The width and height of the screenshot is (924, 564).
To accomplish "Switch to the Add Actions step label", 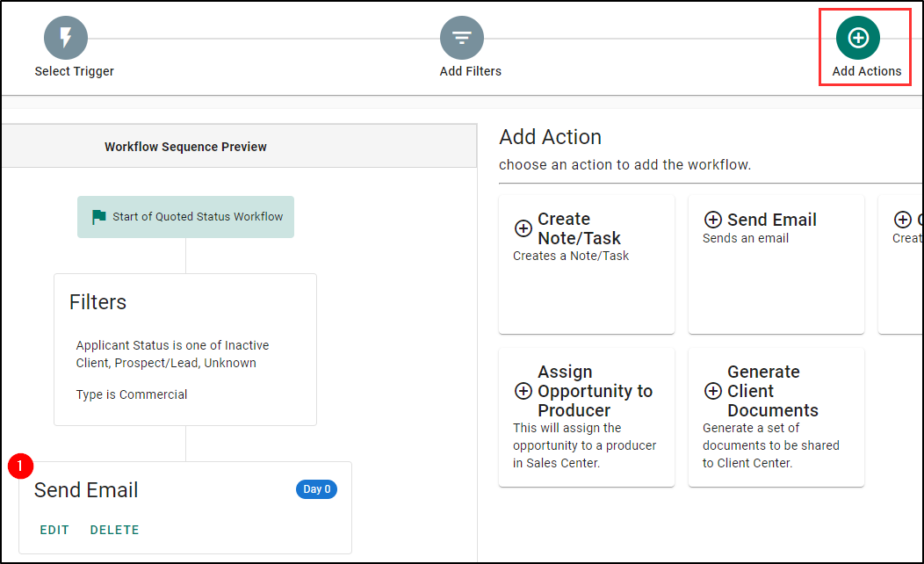I will click(867, 71).
